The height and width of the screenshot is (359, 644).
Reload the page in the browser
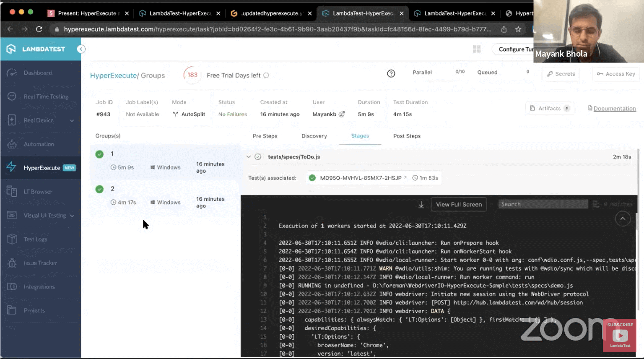click(x=39, y=29)
